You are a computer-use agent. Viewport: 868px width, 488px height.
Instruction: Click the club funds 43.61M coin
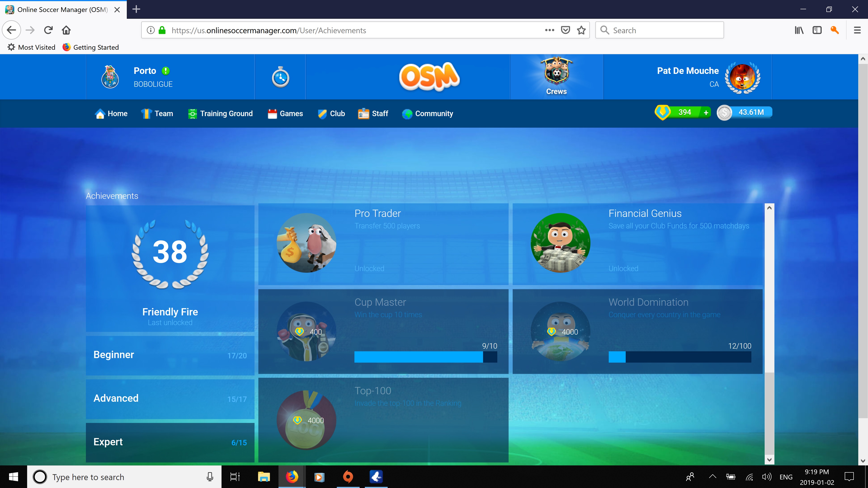point(724,113)
